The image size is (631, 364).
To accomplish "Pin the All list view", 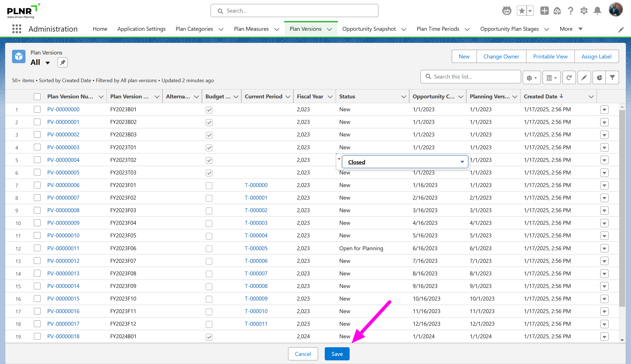I will [63, 62].
